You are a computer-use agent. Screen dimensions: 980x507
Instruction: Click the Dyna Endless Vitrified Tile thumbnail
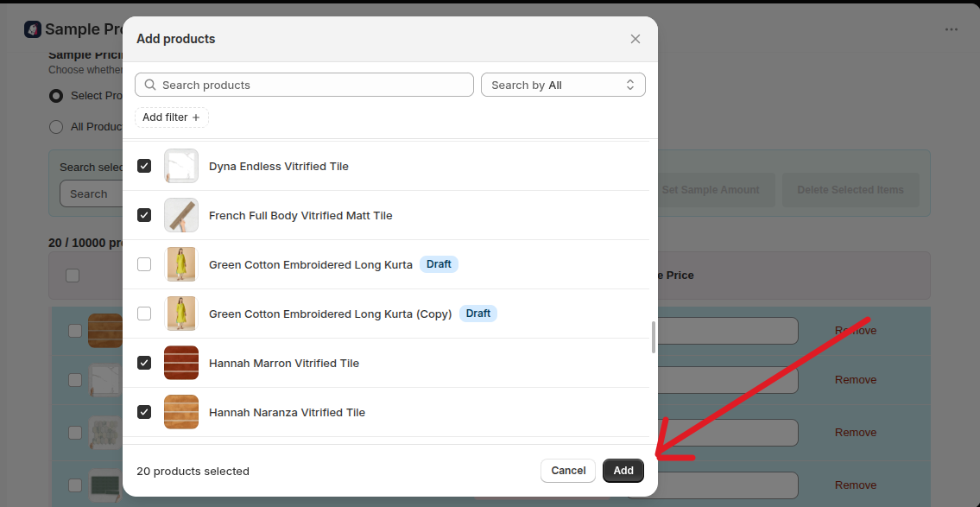[x=181, y=166]
